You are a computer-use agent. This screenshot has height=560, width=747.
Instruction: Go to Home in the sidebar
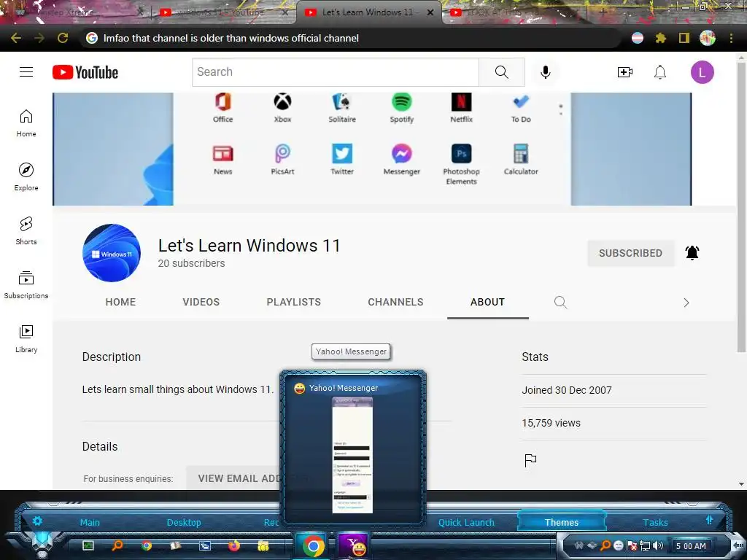26,123
